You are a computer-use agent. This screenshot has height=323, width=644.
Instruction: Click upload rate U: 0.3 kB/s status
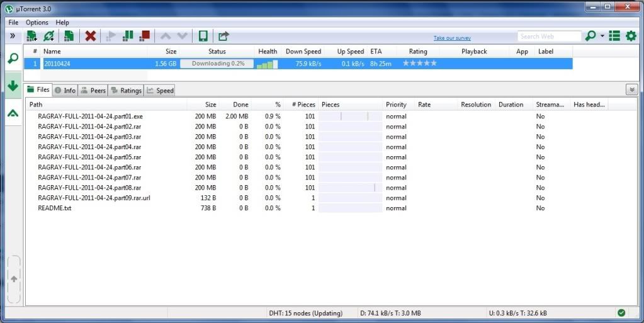518,313
